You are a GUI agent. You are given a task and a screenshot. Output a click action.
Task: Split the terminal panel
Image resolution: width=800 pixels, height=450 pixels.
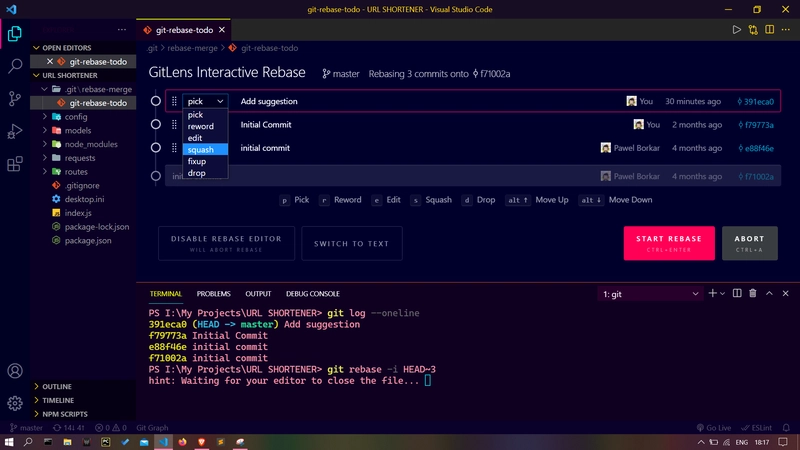(737, 293)
